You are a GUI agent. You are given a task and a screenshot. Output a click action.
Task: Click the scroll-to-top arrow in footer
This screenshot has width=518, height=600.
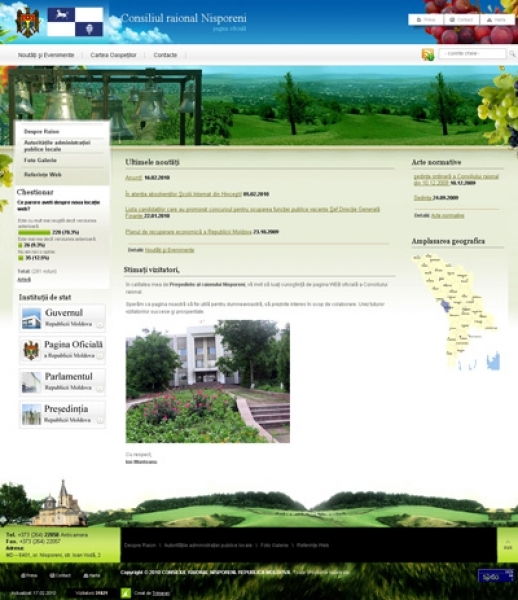pyautogui.click(x=507, y=545)
